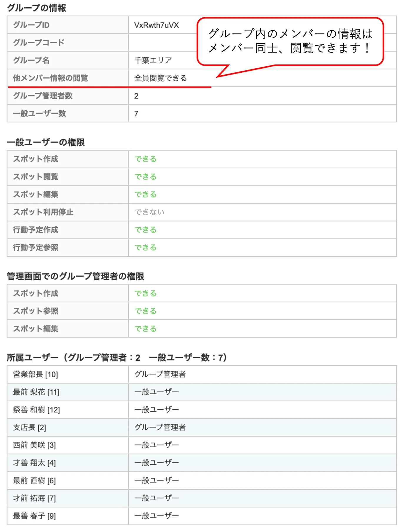Click the group ID value VxRwth7uVX
This screenshot has width=405, height=532.
(x=156, y=25)
